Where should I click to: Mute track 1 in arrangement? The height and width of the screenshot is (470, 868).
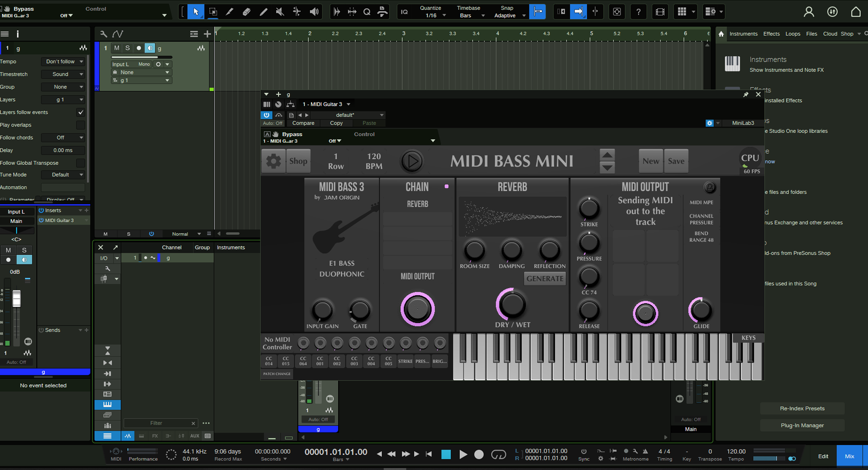coord(117,48)
